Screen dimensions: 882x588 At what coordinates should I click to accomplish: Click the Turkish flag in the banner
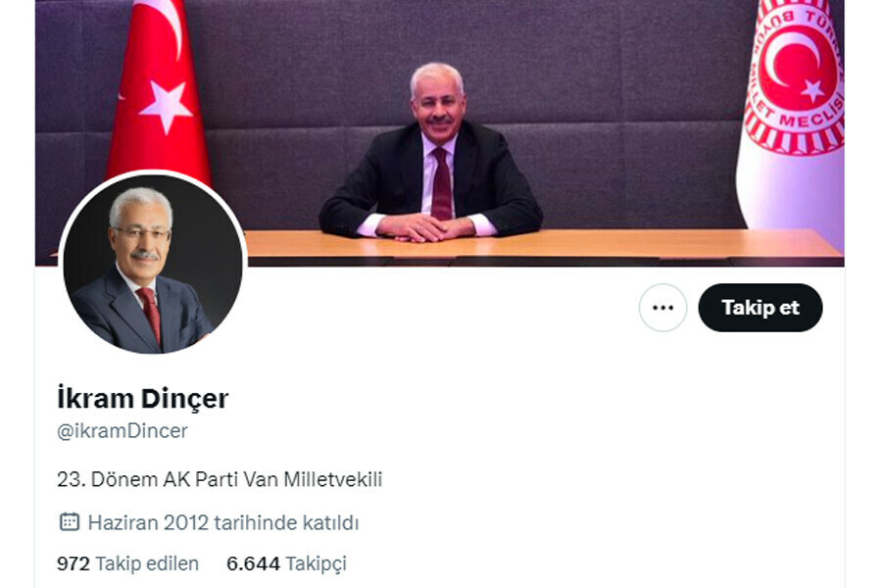tap(159, 90)
